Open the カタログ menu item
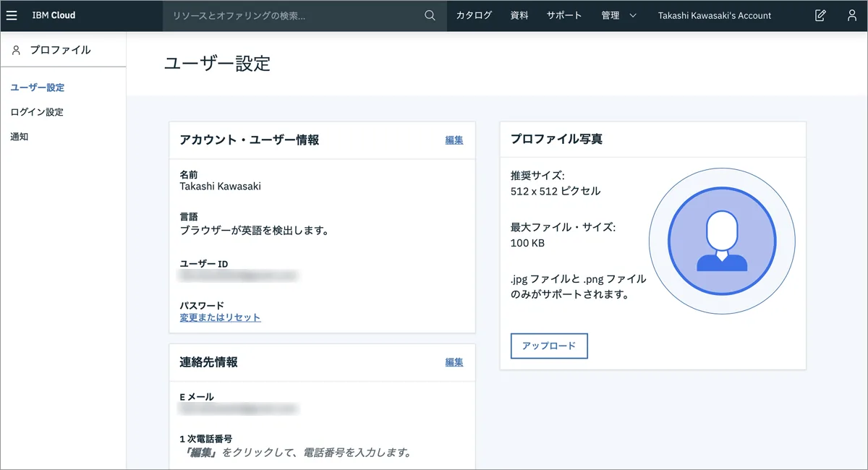 (474, 15)
